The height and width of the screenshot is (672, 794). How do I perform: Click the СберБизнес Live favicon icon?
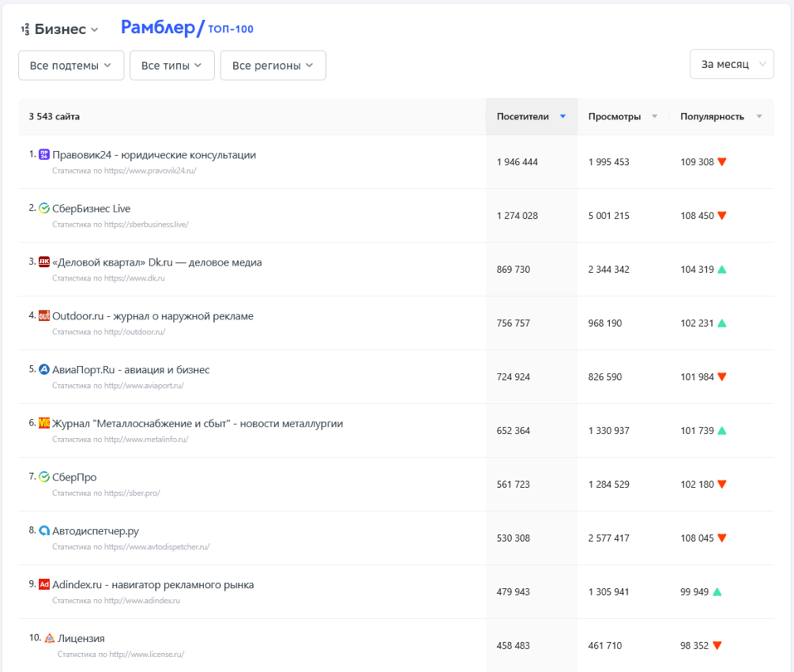[x=45, y=208]
